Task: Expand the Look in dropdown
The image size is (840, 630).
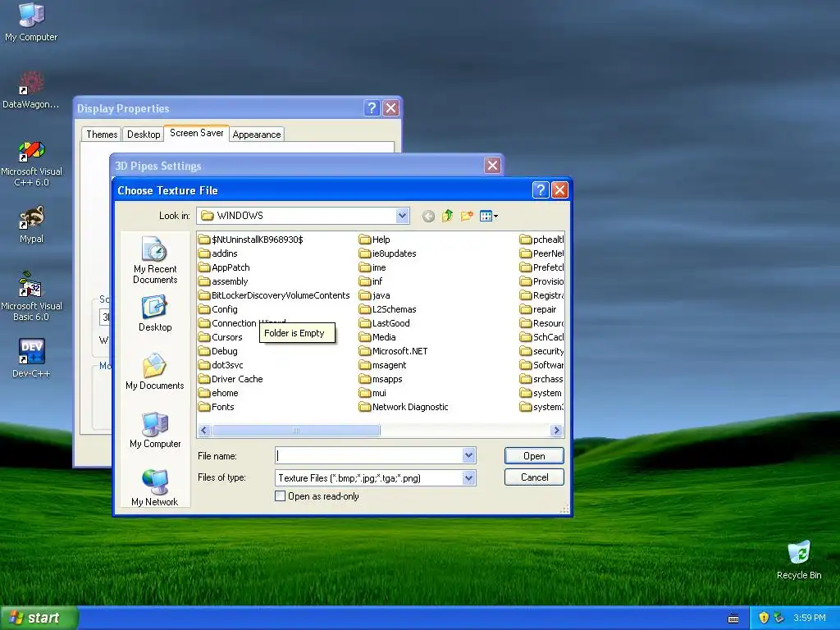Action: [x=402, y=216]
